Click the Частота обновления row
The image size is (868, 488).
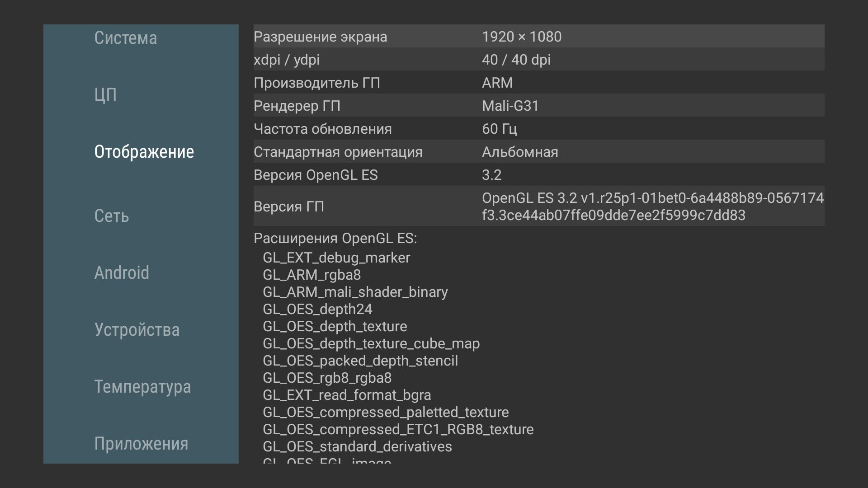[538, 128]
